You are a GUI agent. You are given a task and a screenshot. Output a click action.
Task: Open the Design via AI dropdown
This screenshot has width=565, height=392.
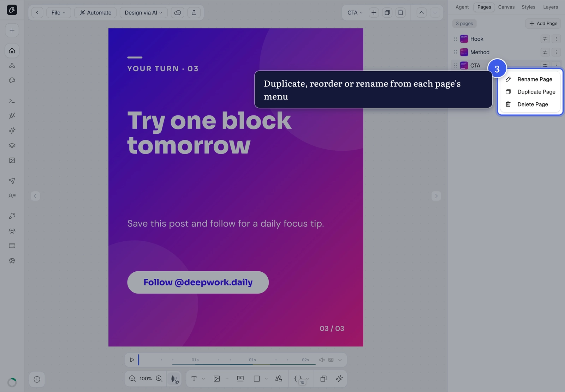pos(143,13)
